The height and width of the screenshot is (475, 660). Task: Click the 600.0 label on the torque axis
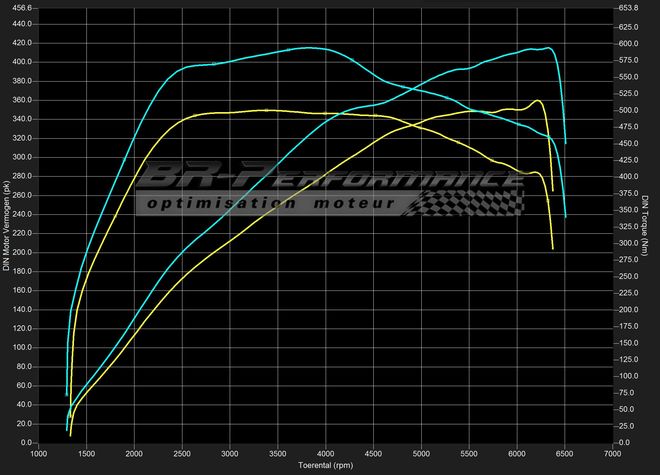629,44
